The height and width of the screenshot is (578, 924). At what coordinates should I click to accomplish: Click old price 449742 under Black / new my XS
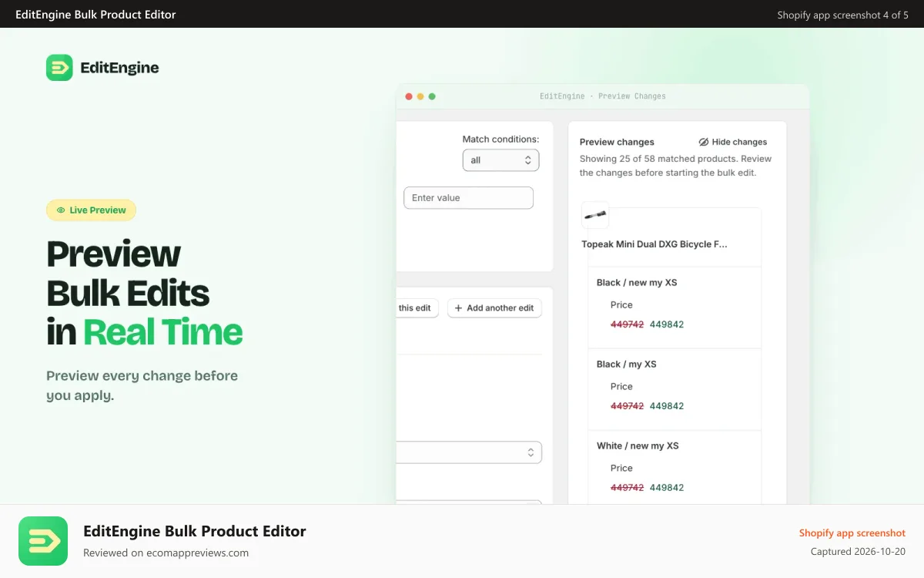(627, 324)
